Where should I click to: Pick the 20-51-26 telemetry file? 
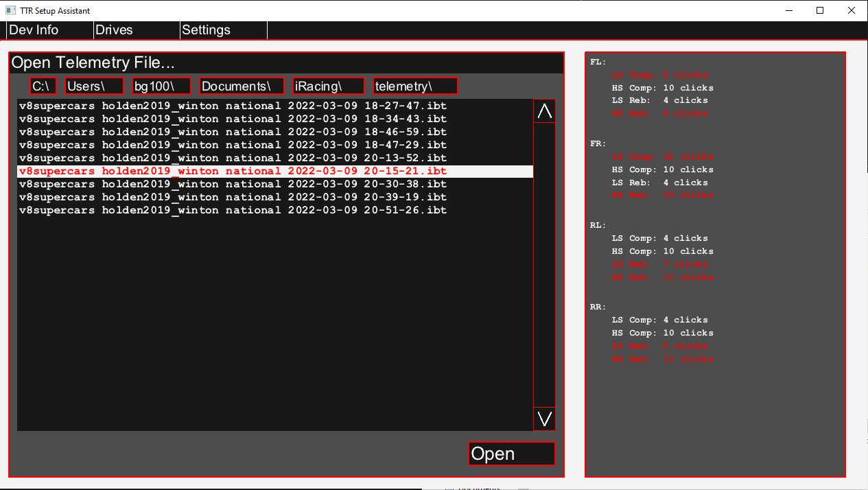pyautogui.click(x=233, y=210)
